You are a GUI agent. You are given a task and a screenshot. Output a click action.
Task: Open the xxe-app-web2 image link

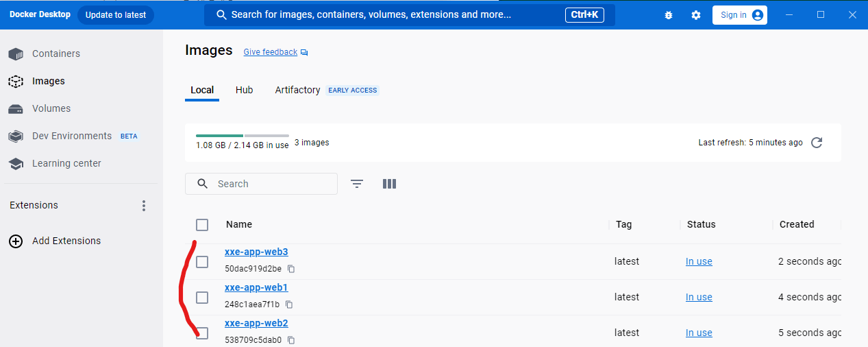pyautogui.click(x=256, y=323)
